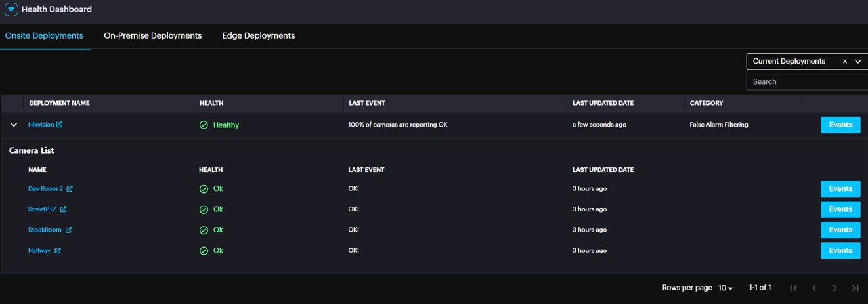Image resolution: width=868 pixels, height=304 pixels.
Task: Go to the next page arrow
Action: [x=835, y=288]
